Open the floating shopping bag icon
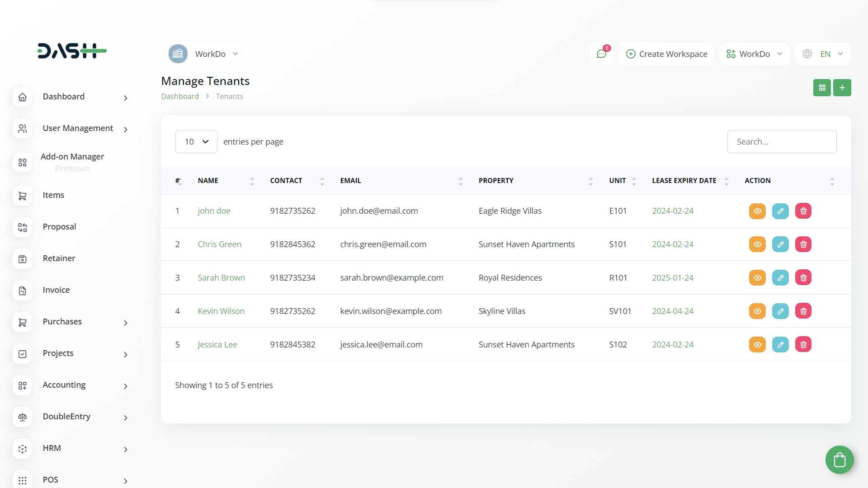Viewport: 868px width, 488px height. [840, 460]
